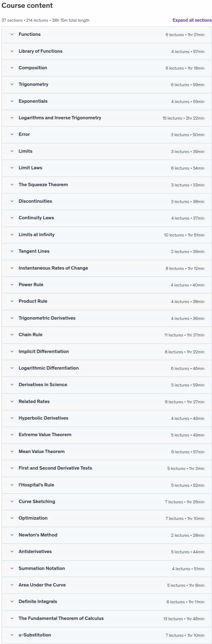The width and height of the screenshot is (212, 644).
Task: Open The Squeeze Theorem section
Action: [107, 185]
